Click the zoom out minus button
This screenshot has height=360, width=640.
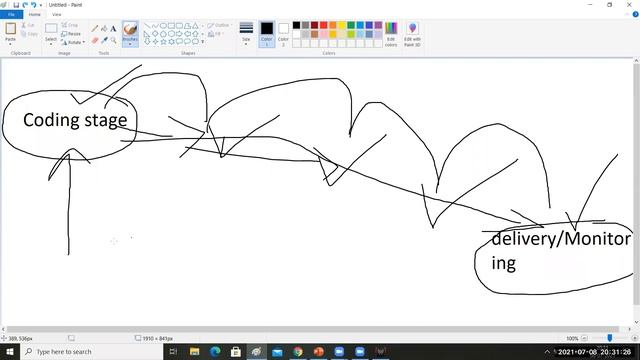coord(584,338)
